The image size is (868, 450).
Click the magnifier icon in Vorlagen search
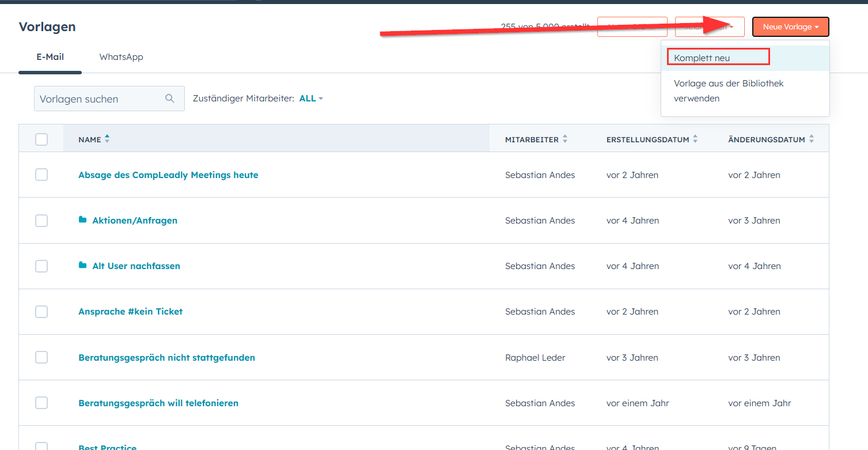coord(169,99)
